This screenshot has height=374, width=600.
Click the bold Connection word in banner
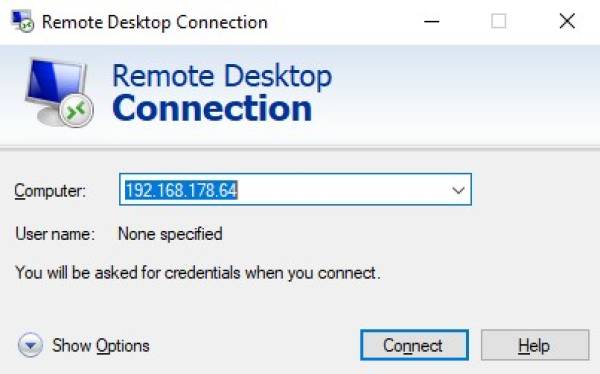pos(212,109)
